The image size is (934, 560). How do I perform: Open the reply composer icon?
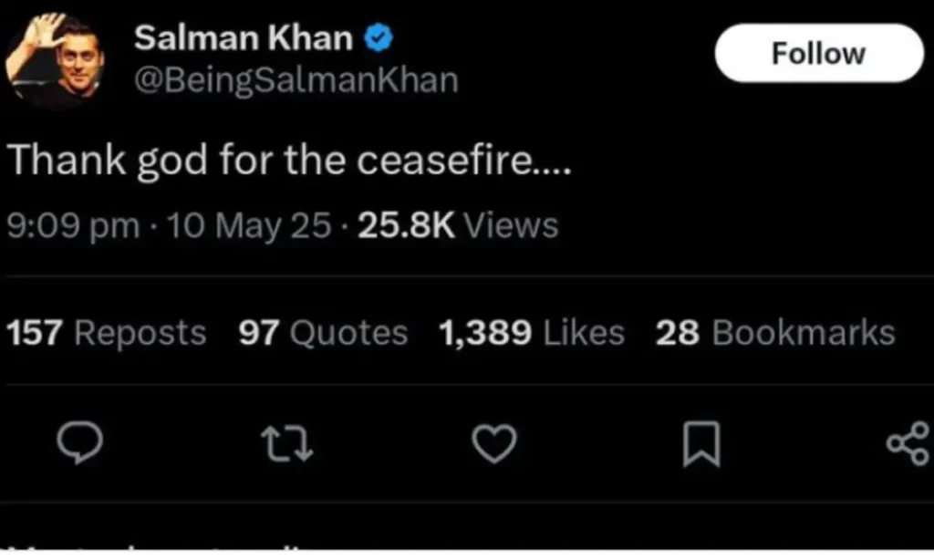point(80,445)
